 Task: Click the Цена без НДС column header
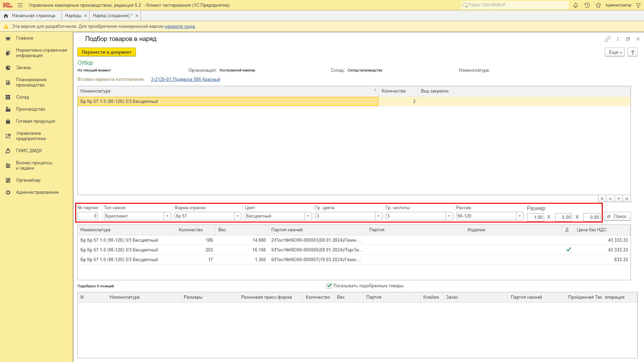[x=602, y=230]
